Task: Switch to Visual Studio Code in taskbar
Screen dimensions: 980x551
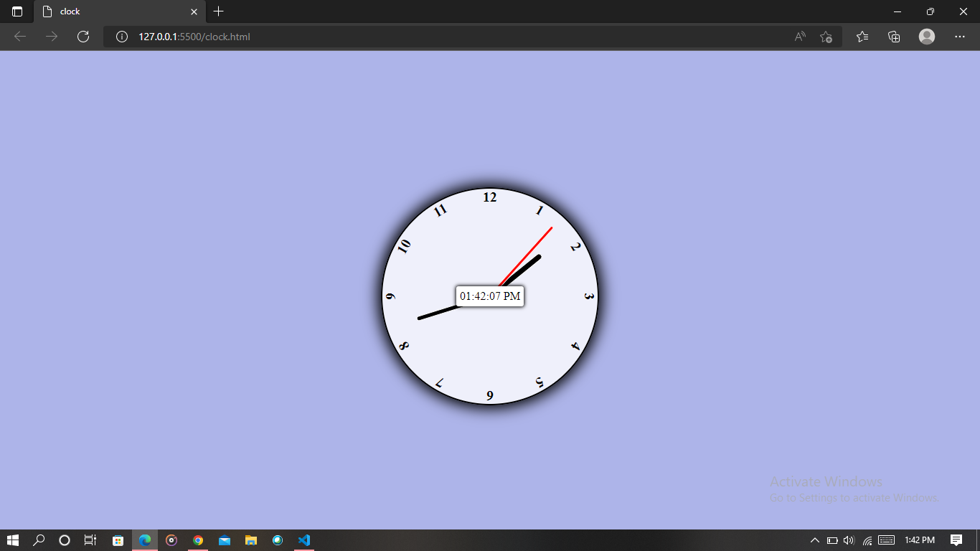Action: 304,540
